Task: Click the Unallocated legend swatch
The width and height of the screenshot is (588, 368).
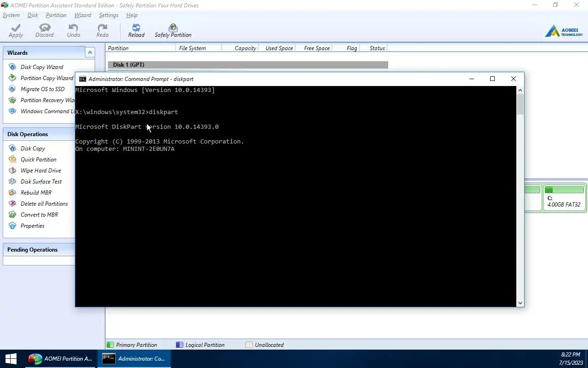Action: 249,345
